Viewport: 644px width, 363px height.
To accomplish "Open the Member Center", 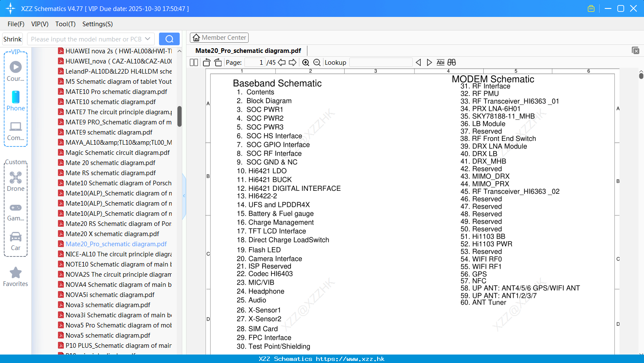I will pos(219,38).
